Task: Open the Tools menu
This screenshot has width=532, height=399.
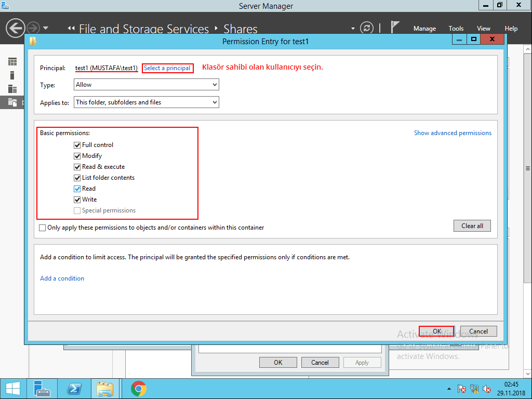Action: pyautogui.click(x=456, y=29)
